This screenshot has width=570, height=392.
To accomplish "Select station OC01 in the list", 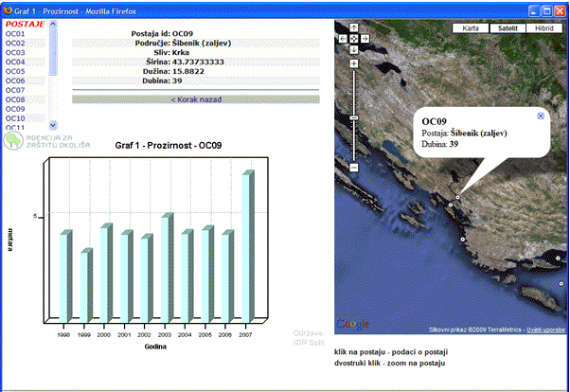I will point(15,33).
